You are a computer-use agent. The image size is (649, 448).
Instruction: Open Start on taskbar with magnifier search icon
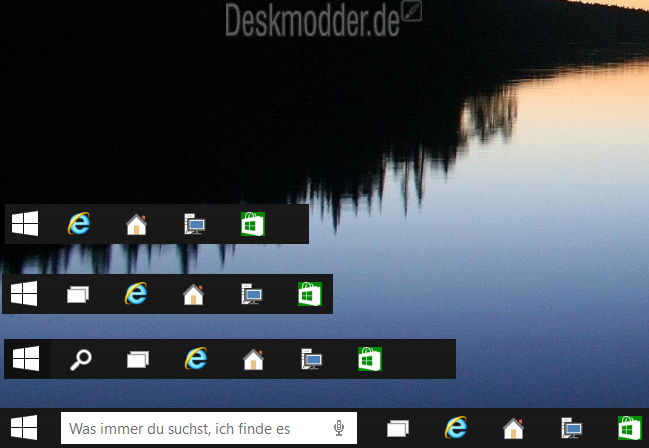26,359
